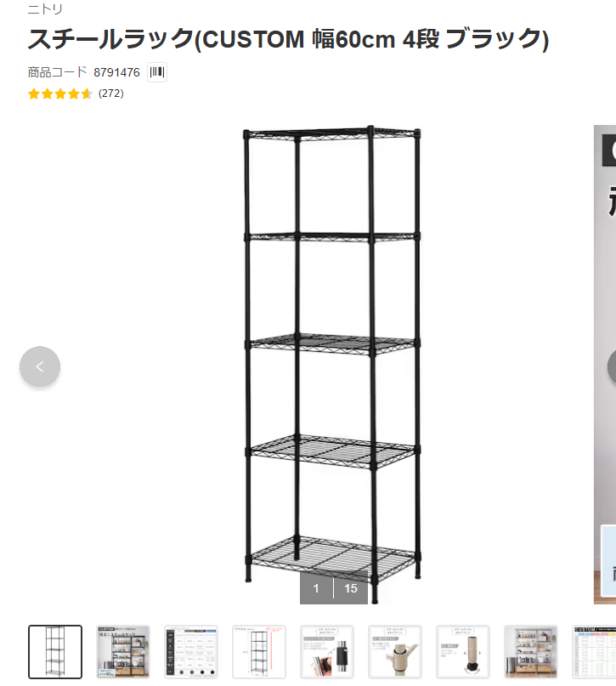Click the スチールラック product title heading
This screenshot has height=686, width=616.
(x=288, y=39)
